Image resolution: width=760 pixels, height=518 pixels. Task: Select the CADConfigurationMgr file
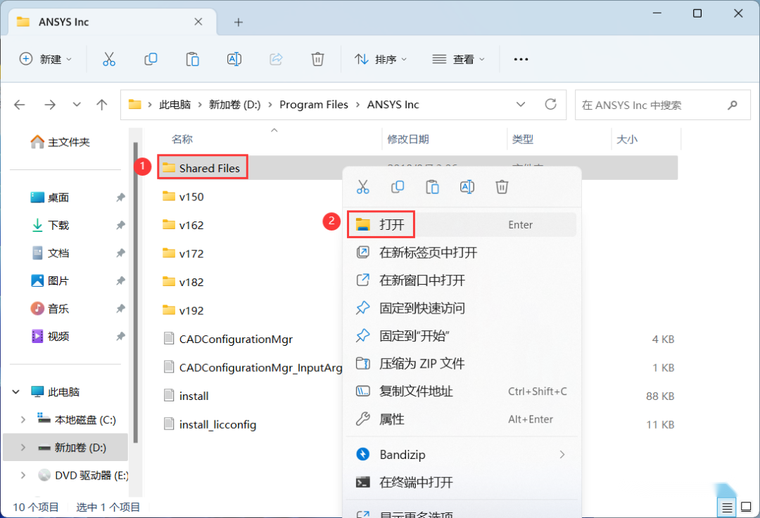point(228,339)
